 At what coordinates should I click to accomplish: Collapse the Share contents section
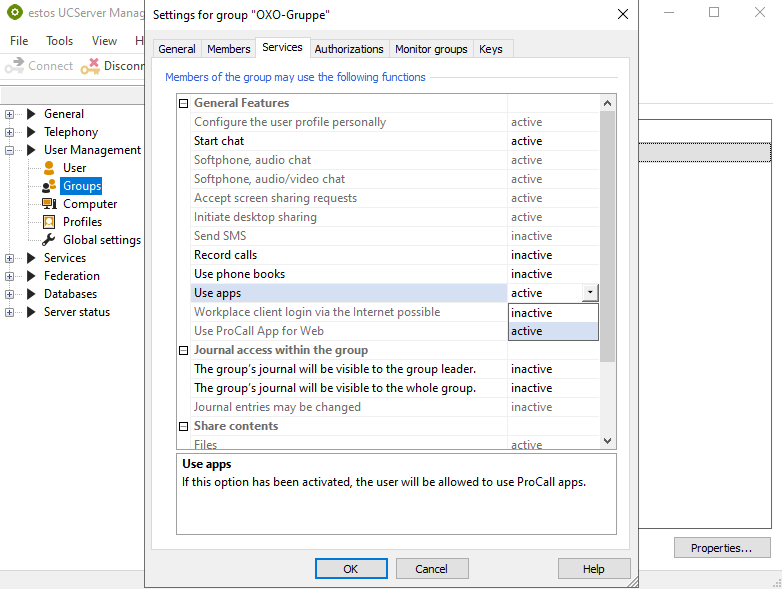(184, 426)
